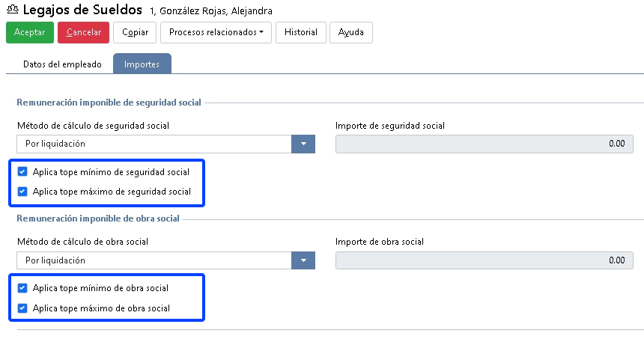Click the Legajos de Sueldos people icon
The height and width of the screenshot is (339, 644).
pyautogui.click(x=13, y=9)
